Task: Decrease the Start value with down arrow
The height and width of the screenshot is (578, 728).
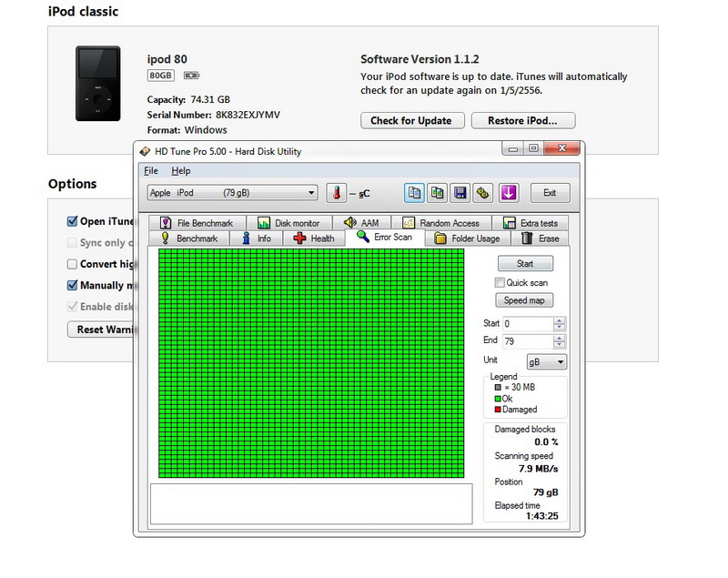Action: point(560,327)
